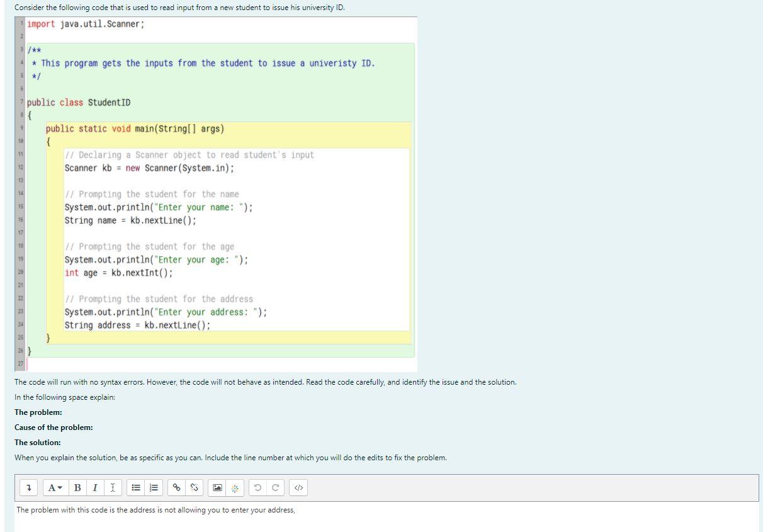Toggle HTML source code view

point(300,488)
